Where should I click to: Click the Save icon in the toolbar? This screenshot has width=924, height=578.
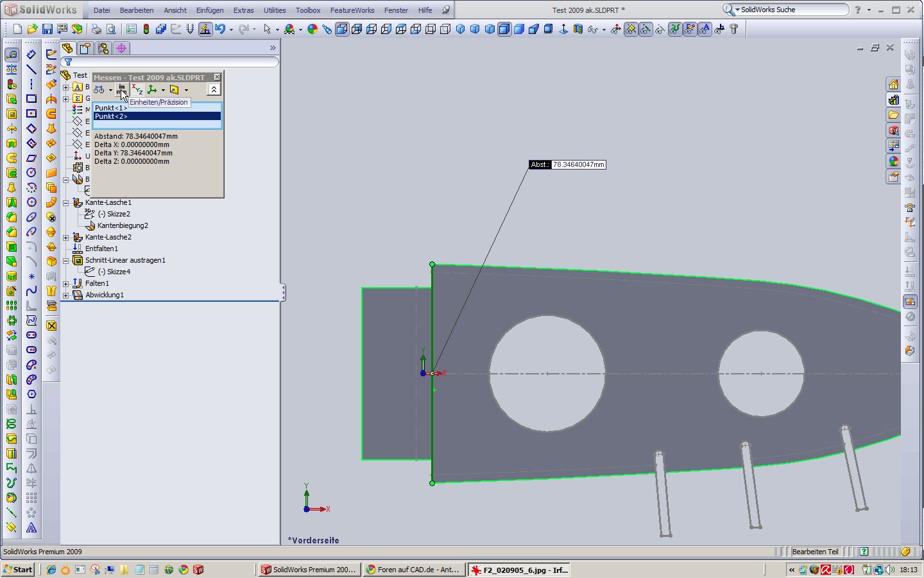point(47,29)
